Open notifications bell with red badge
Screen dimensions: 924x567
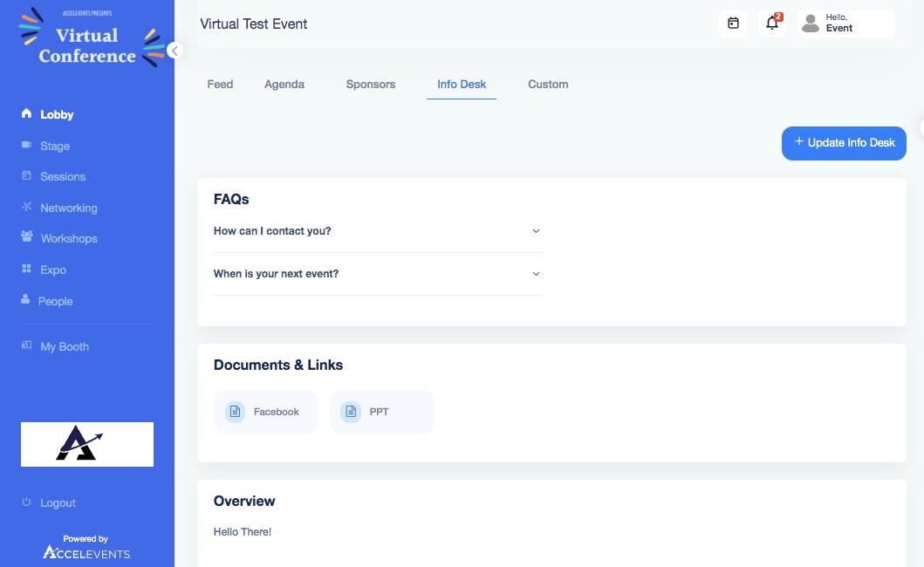[x=772, y=24]
